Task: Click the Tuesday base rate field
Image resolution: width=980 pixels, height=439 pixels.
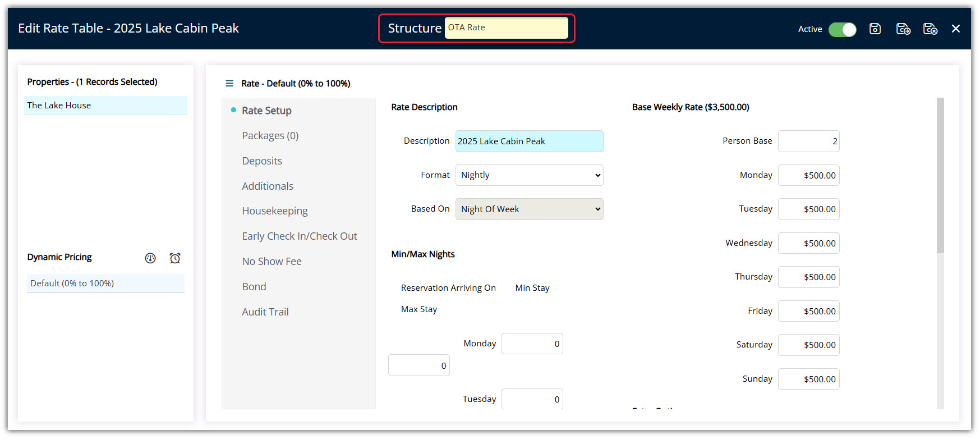Action: (x=809, y=209)
